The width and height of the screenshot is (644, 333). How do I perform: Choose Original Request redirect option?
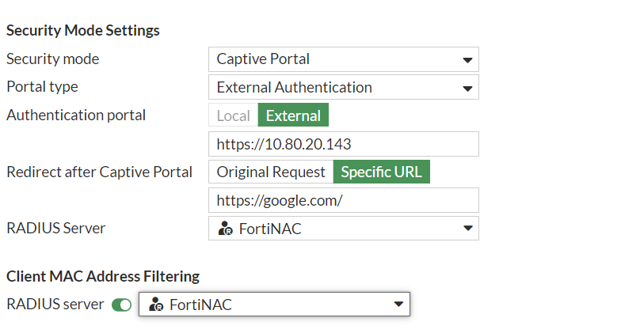(x=271, y=172)
